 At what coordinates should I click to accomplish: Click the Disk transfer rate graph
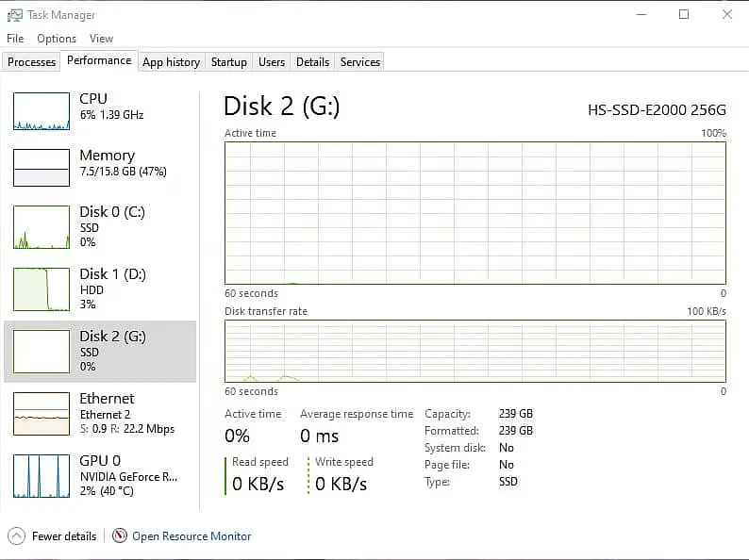(475, 351)
